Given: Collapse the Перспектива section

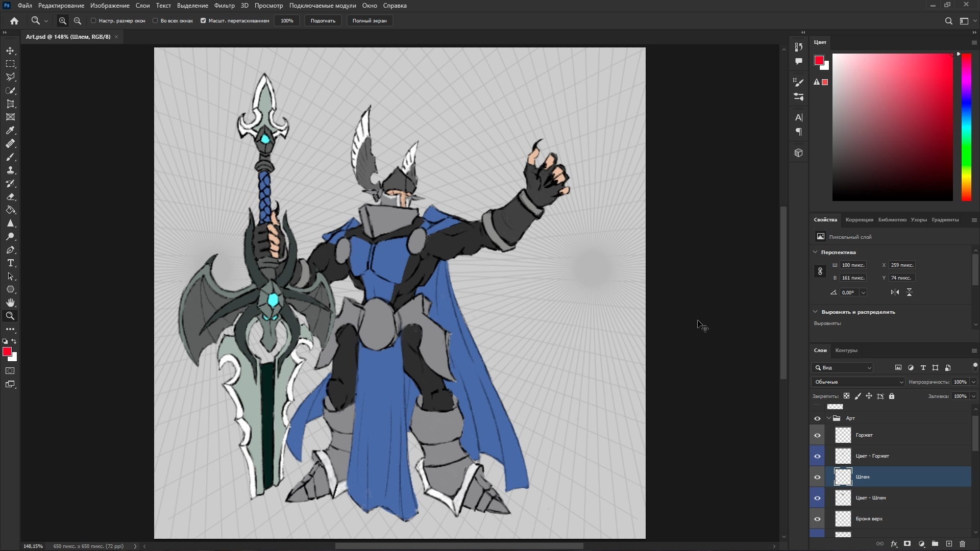Looking at the screenshot, I should click(815, 252).
